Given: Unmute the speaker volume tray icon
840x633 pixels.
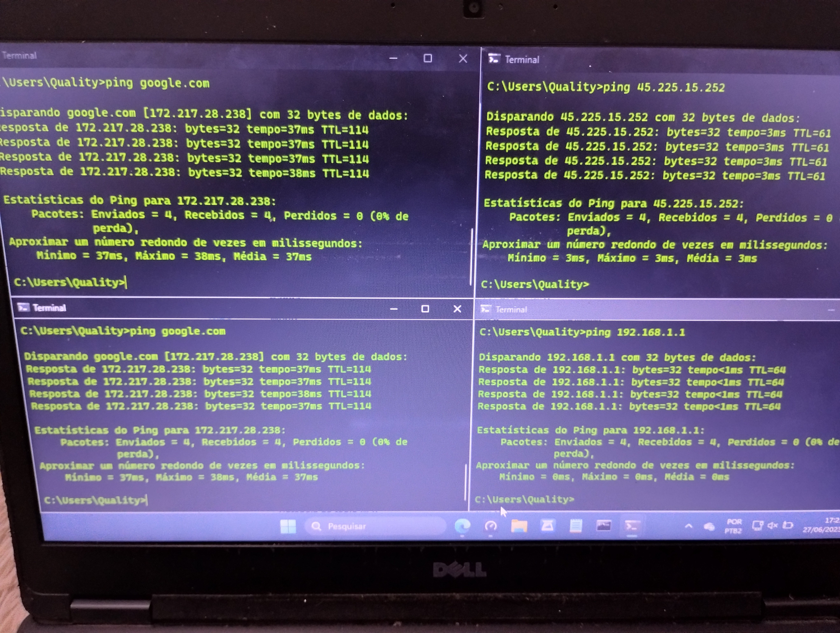Looking at the screenshot, I should 772,525.
